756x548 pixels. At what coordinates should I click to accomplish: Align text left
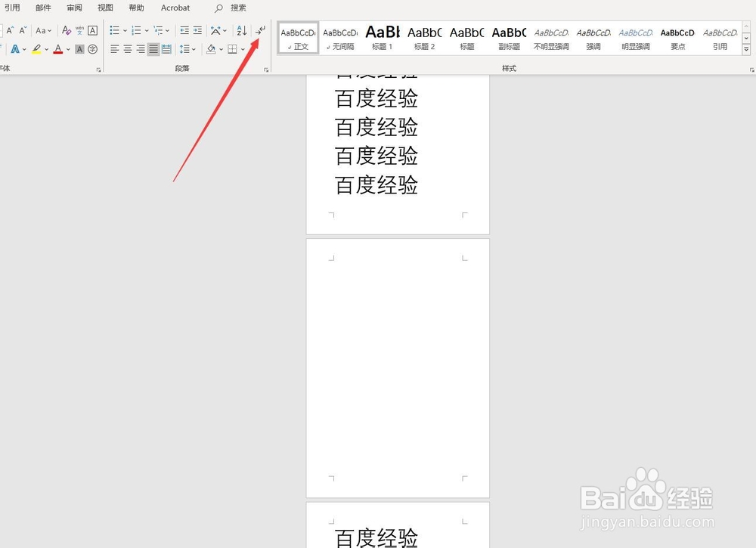click(114, 48)
